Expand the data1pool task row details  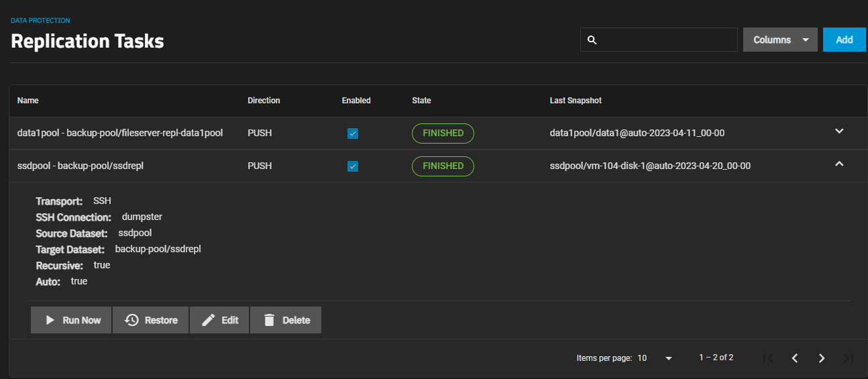point(838,131)
